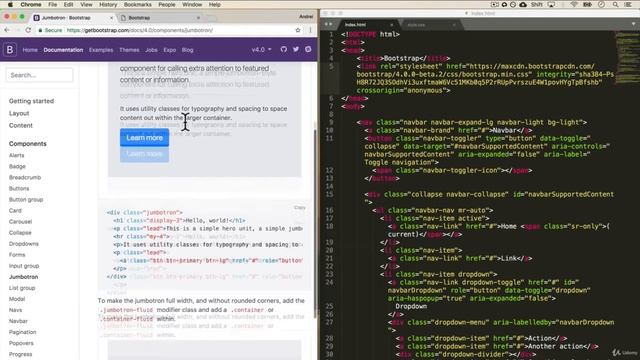Open the Help menu

(215, 4)
